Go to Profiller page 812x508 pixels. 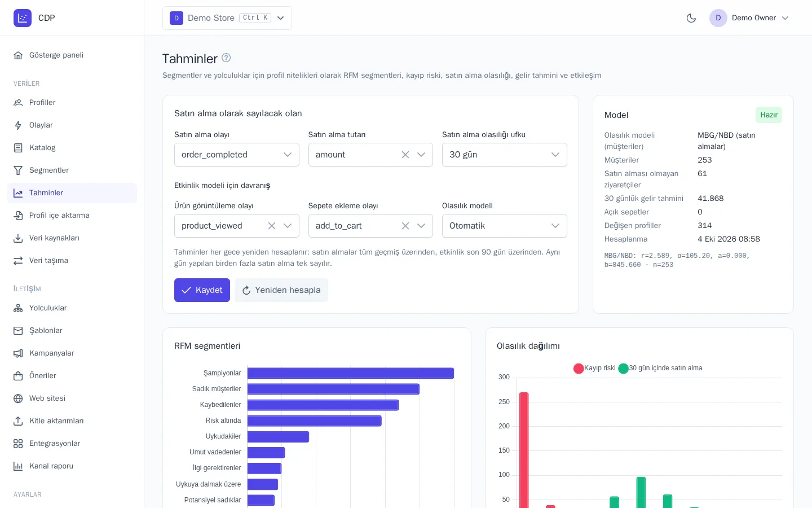point(72,103)
